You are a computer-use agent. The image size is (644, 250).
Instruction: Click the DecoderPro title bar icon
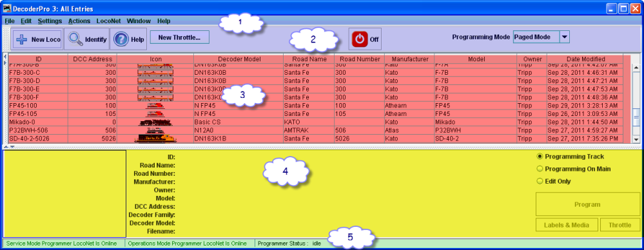pyautogui.click(x=7, y=8)
